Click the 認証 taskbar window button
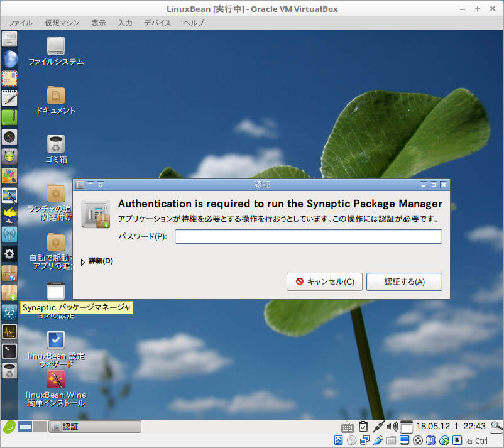 95,427
